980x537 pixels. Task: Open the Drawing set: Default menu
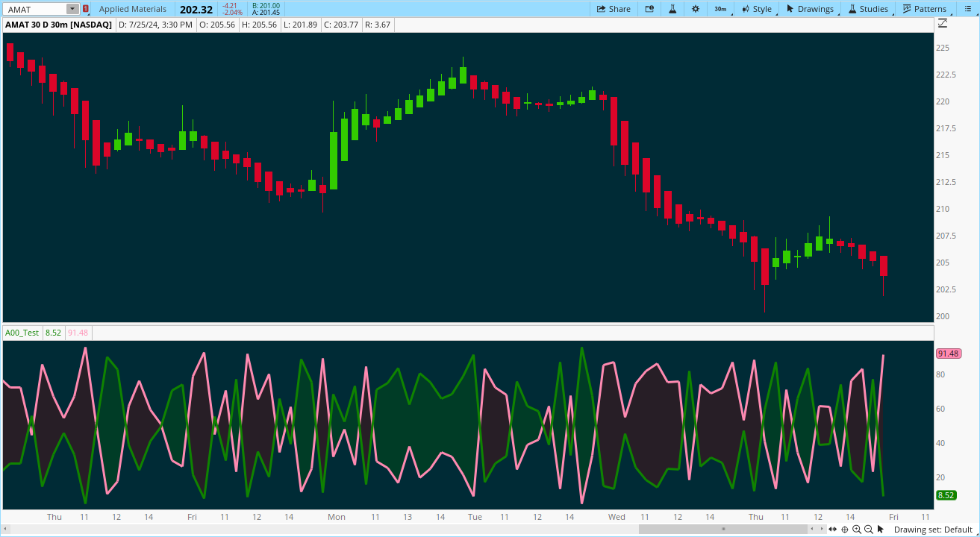[933, 530]
